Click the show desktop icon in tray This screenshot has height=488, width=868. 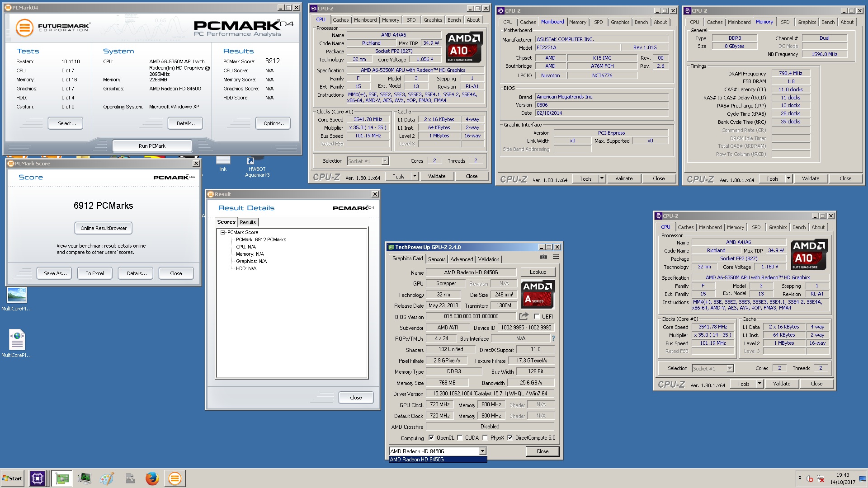pyautogui.click(x=863, y=478)
